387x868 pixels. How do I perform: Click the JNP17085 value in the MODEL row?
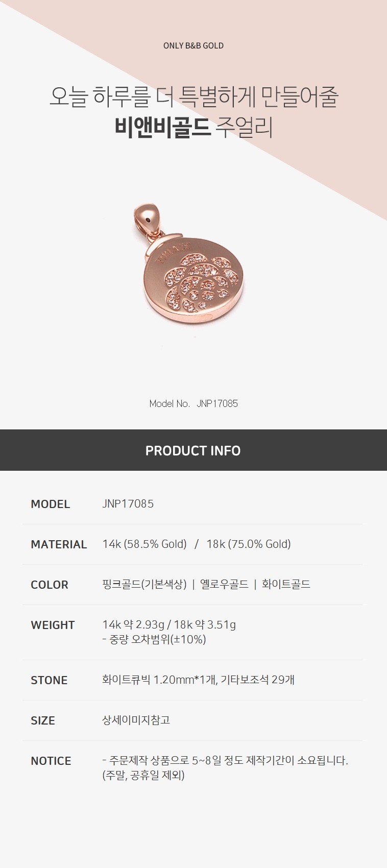click(x=128, y=503)
